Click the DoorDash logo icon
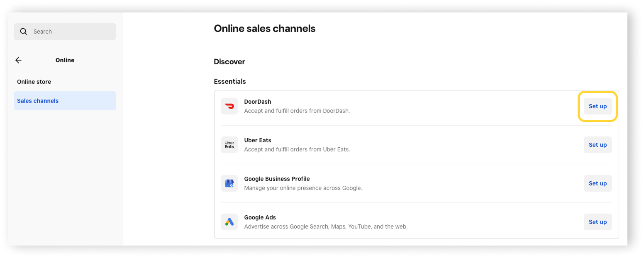This screenshot has width=644, height=258. (229, 106)
